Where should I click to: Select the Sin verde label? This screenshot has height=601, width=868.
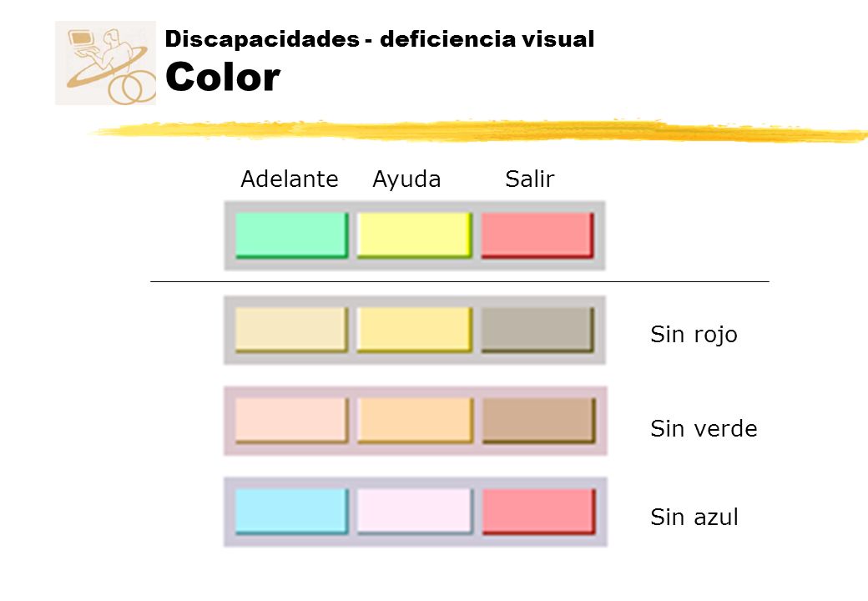(x=704, y=429)
